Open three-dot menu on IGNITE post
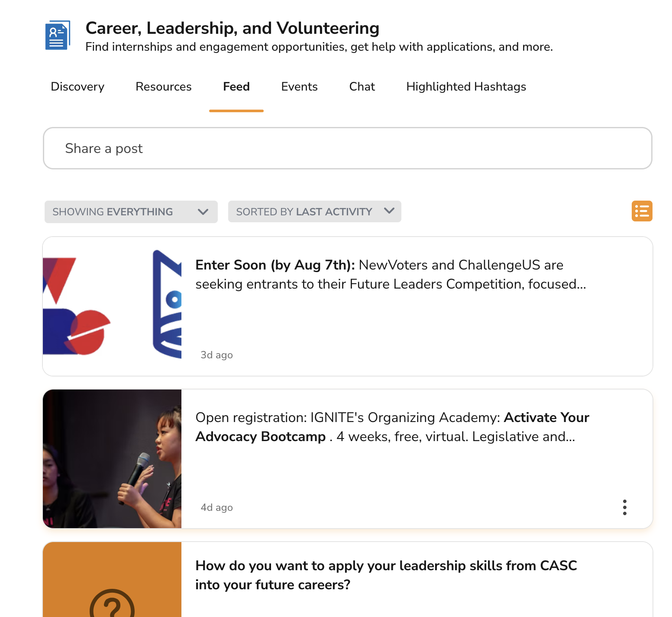672x617 pixels. (624, 507)
